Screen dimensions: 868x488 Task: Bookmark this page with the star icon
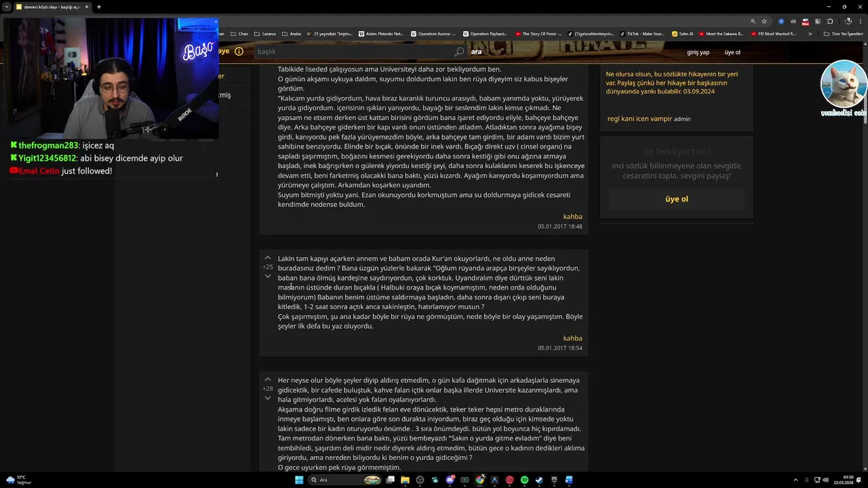tap(764, 21)
